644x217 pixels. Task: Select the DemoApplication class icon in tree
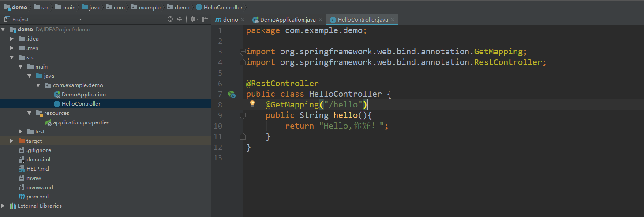coord(57,95)
